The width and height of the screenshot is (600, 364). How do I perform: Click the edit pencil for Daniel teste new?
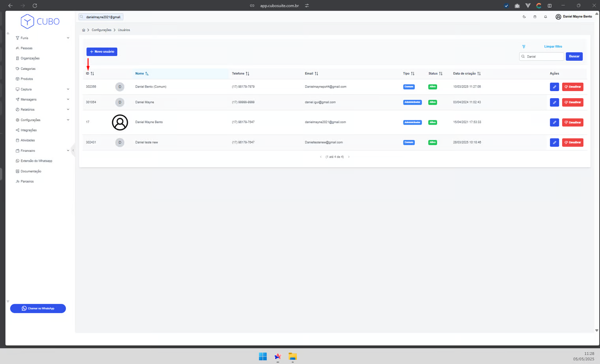[554, 142]
